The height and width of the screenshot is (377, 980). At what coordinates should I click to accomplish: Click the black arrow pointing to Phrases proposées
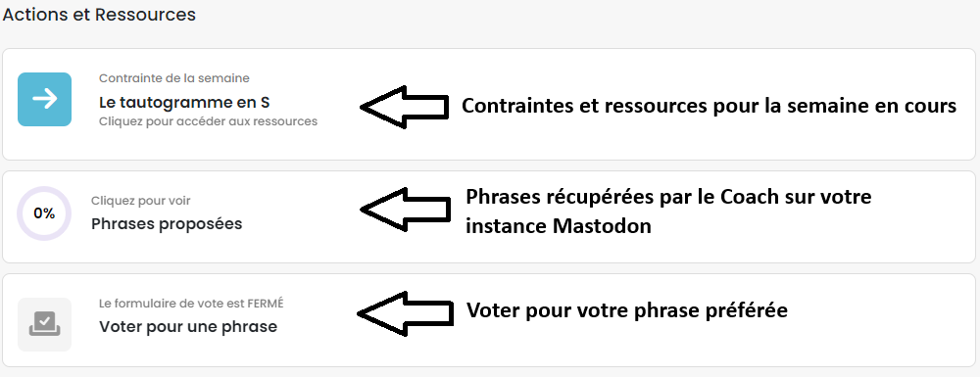(x=406, y=210)
